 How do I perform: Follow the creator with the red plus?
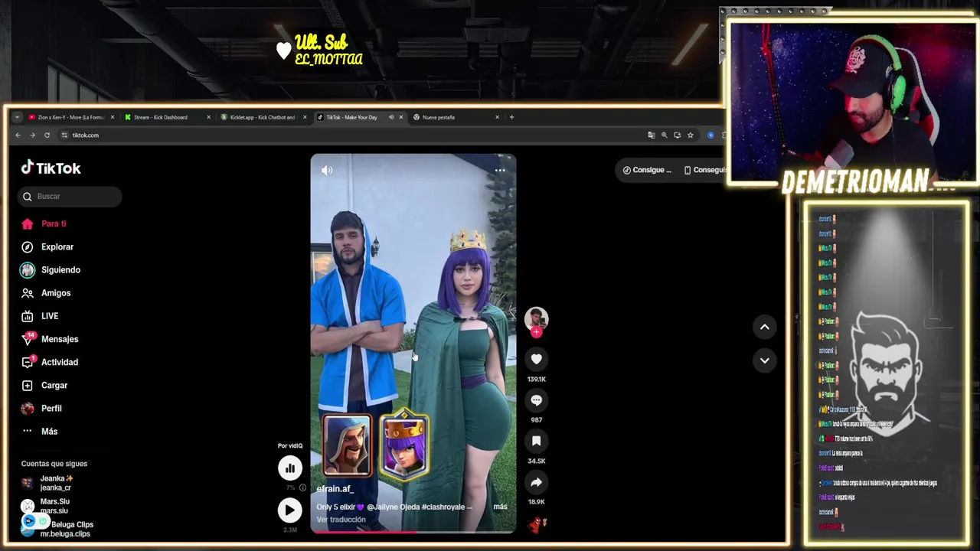tap(536, 332)
